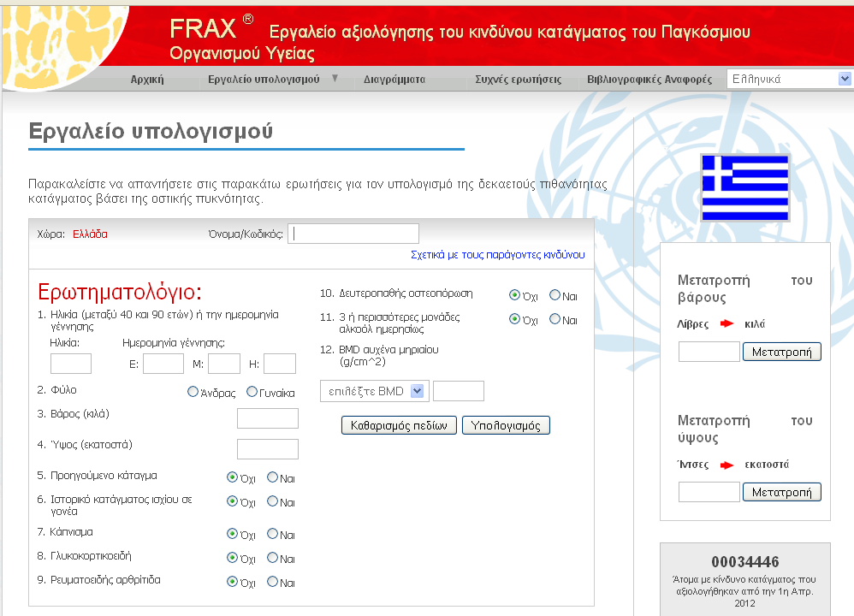Open Συχνές ερωτήσεις menu item
The height and width of the screenshot is (616, 854).
click(518, 80)
